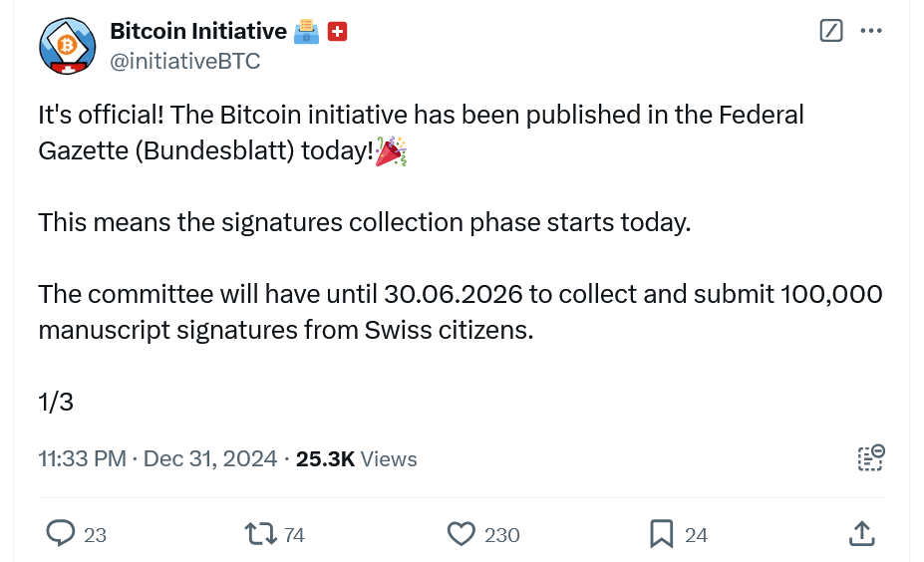Like the tweet with the heart icon

[461, 534]
